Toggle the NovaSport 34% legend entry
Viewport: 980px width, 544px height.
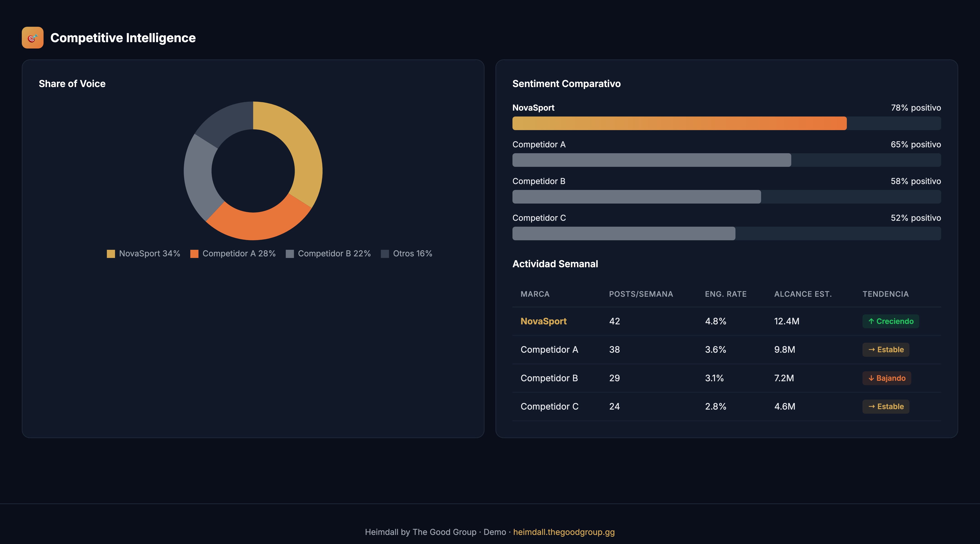[x=143, y=253]
